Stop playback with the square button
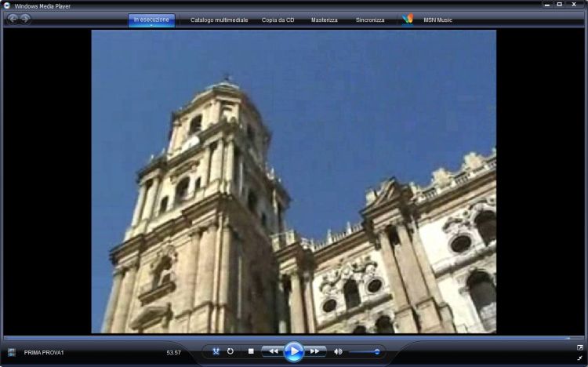 (251, 351)
